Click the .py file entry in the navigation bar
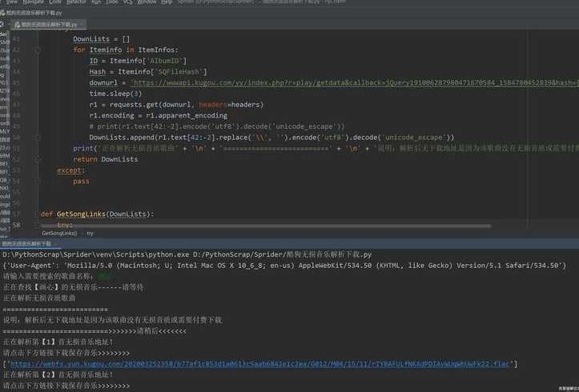The width and height of the screenshot is (579, 392). [31, 13]
